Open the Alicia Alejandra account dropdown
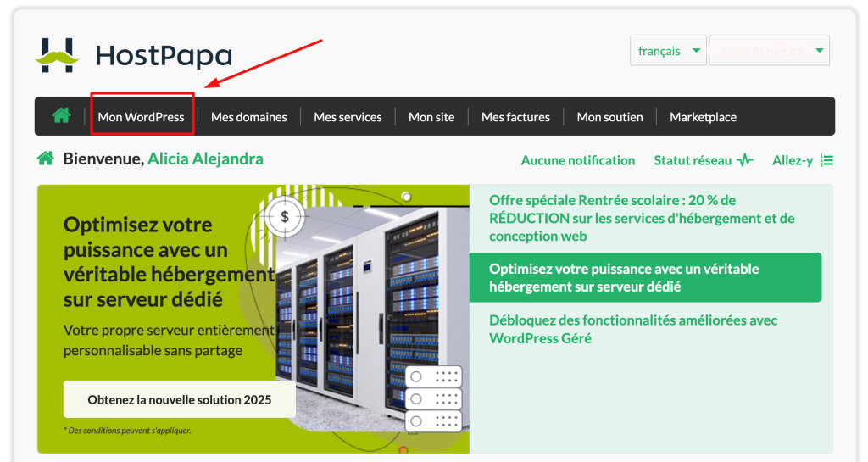Screen dimensions: 868x462 [x=770, y=51]
